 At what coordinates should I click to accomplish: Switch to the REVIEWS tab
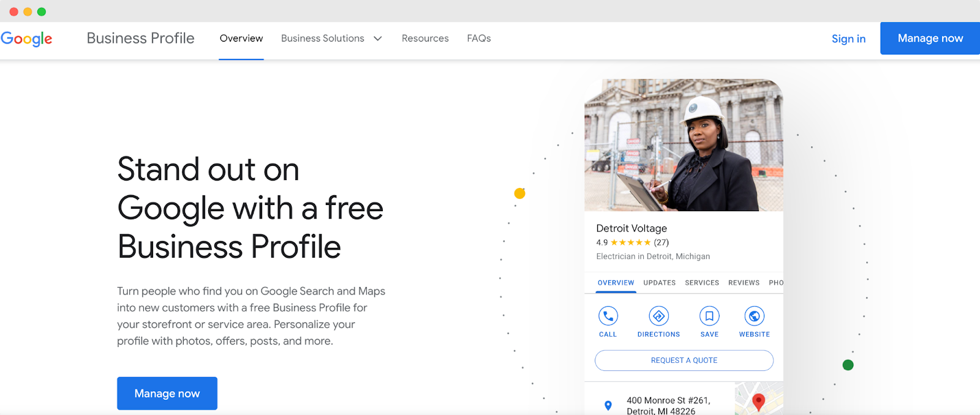tap(744, 283)
